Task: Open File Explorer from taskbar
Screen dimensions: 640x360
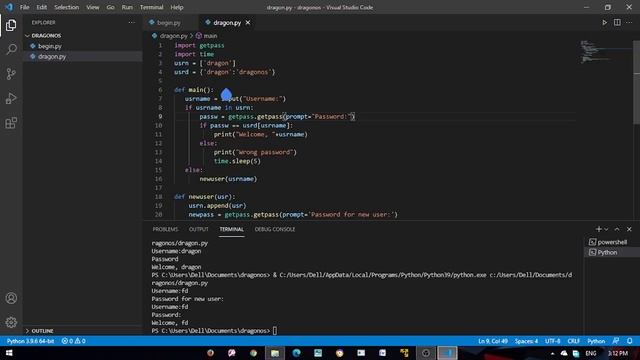Action: tap(275, 353)
